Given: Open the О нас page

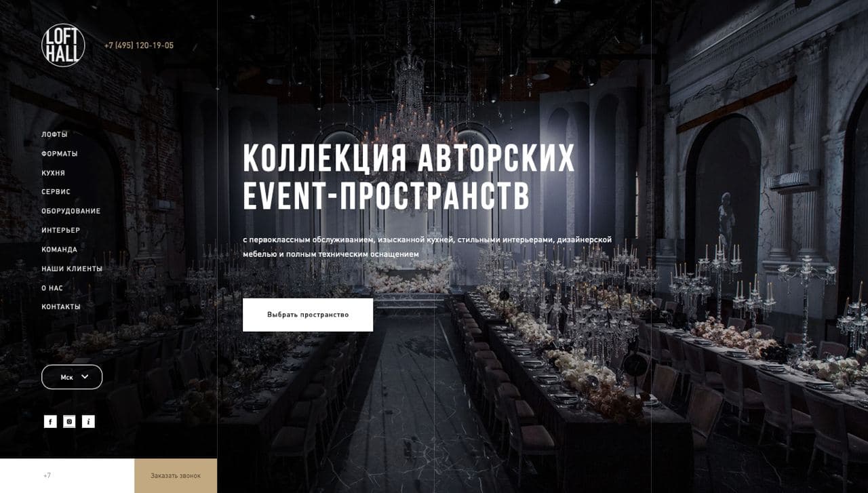Looking at the screenshot, I should click(x=52, y=288).
